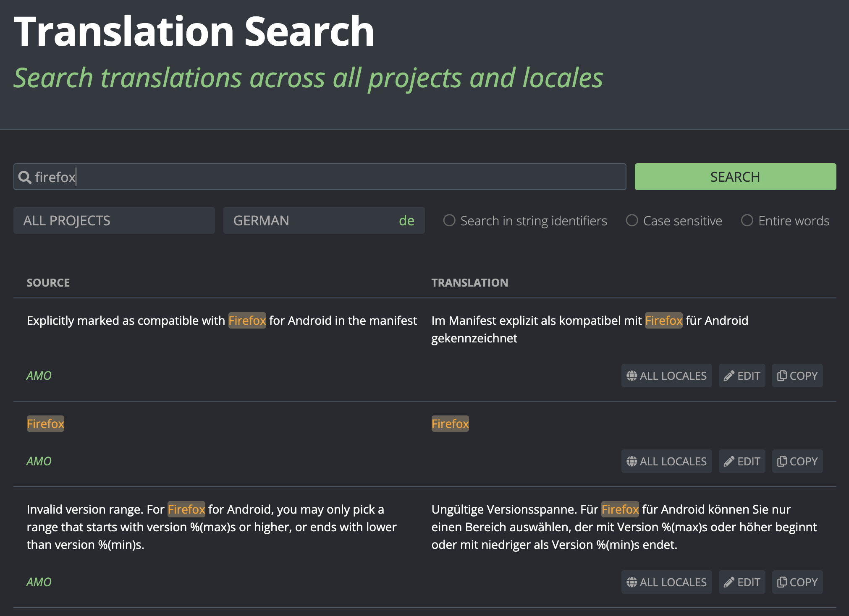Open the All Projects dropdown
Image resolution: width=849 pixels, height=616 pixels.
click(x=114, y=221)
